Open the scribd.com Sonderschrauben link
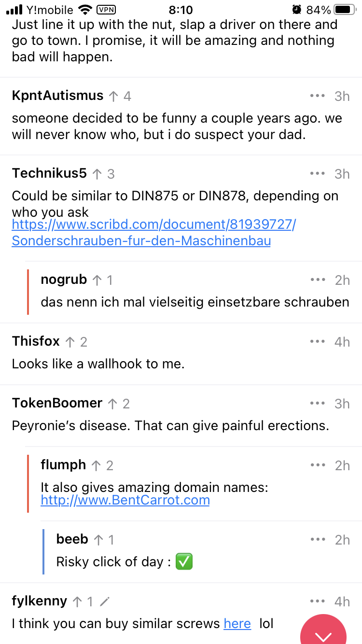This screenshot has width=362, height=644. pos(153,233)
